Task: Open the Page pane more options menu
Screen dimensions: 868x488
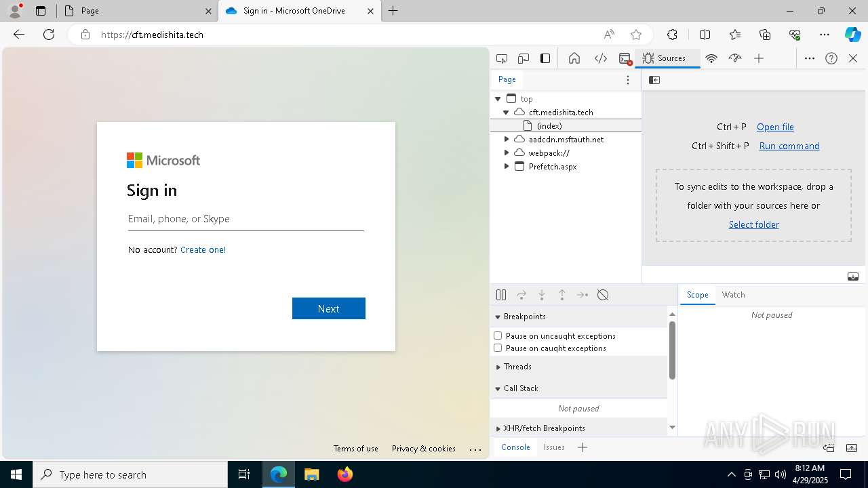Action: pyautogui.click(x=628, y=80)
